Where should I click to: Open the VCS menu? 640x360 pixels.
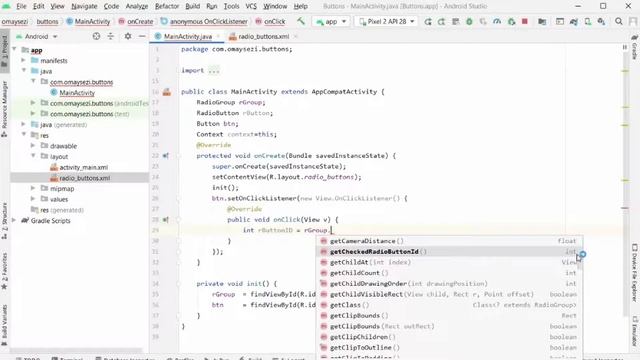tap(251, 6)
